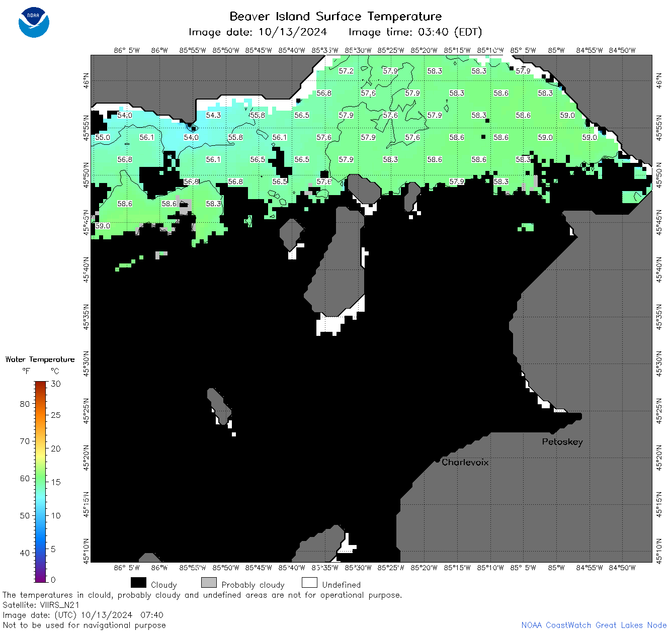Image resolution: width=672 pixels, height=633 pixels.
Task: Click the Water Temperature color scale bar
Action: click(x=41, y=482)
